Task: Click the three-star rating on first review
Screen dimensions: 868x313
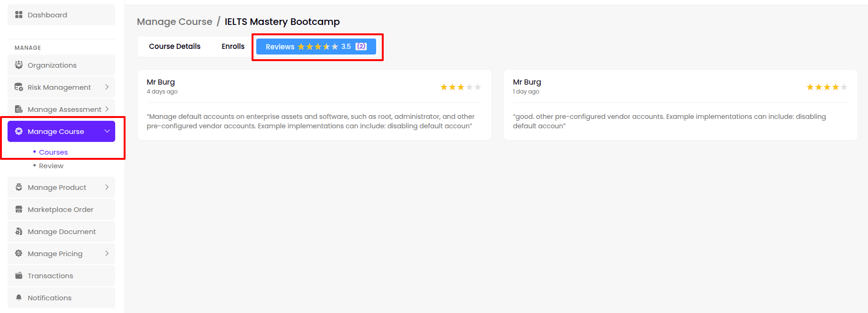Action: [x=460, y=87]
